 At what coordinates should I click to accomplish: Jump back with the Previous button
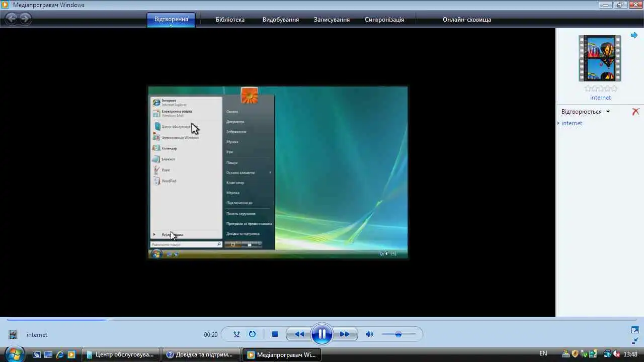tap(299, 334)
